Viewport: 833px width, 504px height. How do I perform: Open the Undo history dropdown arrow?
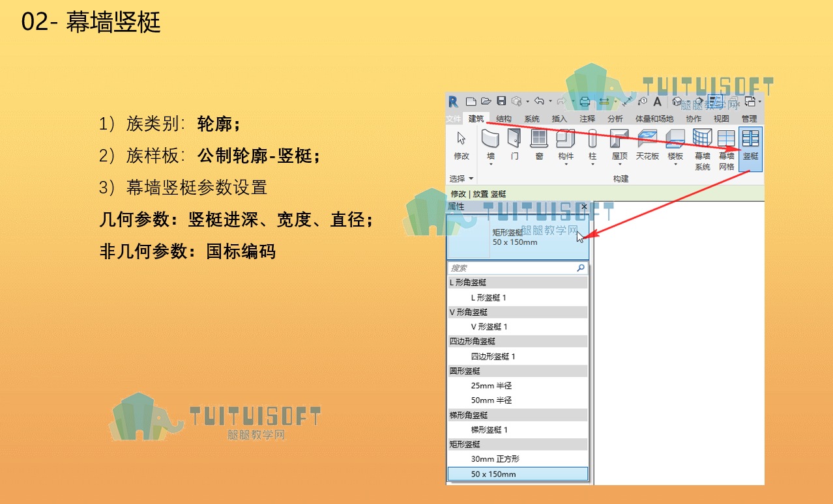[550, 102]
